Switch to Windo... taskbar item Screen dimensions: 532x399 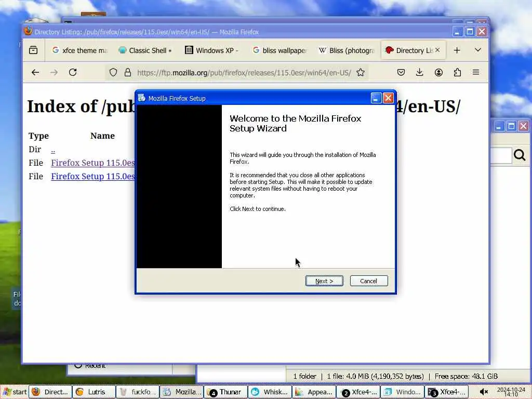click(x=403, y=392)
